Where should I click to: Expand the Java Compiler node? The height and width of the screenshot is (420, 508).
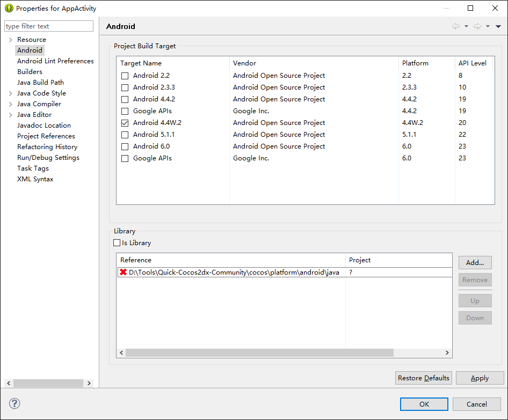(10, 104)
